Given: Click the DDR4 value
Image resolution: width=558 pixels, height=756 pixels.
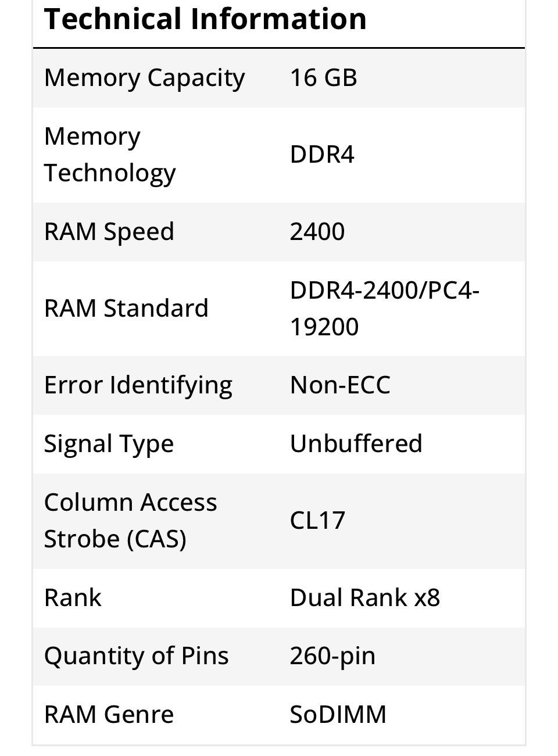Looking at the screenshot, I should [322, 155].
